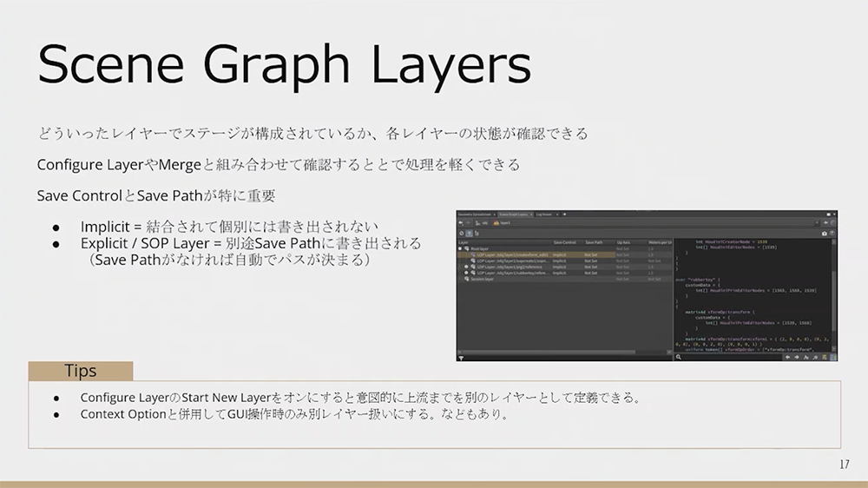Toggle the dot for the pig2/reference layer
This screenshot has height=488, width=868.
tap(467, 266)
